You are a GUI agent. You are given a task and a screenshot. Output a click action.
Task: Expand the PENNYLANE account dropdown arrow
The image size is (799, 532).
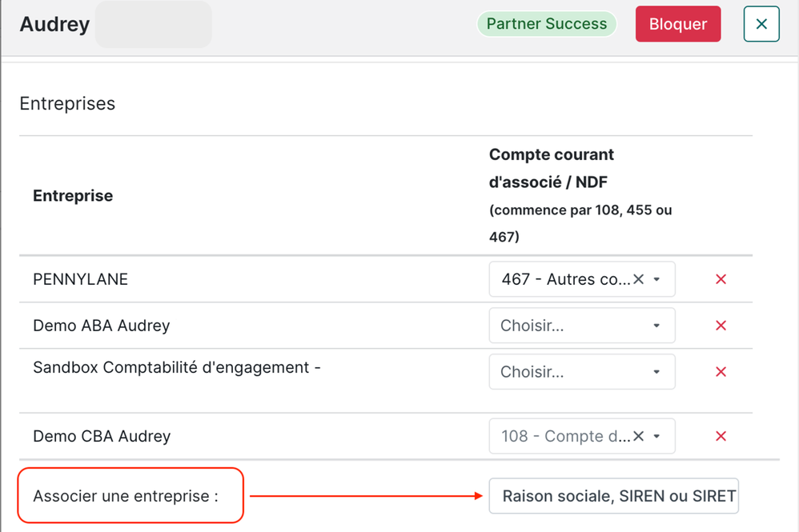pos(657,279)
